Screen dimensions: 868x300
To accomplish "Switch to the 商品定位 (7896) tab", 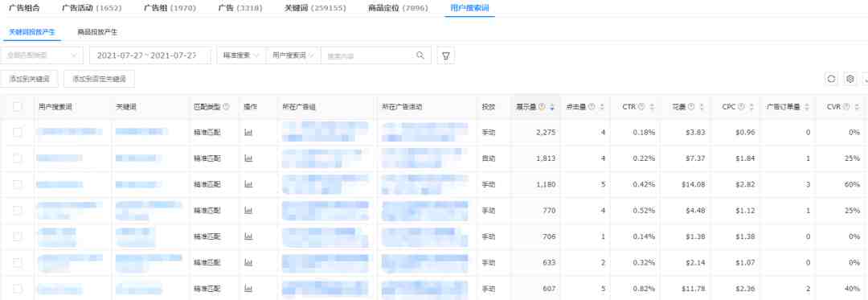I will pos(398,8).
